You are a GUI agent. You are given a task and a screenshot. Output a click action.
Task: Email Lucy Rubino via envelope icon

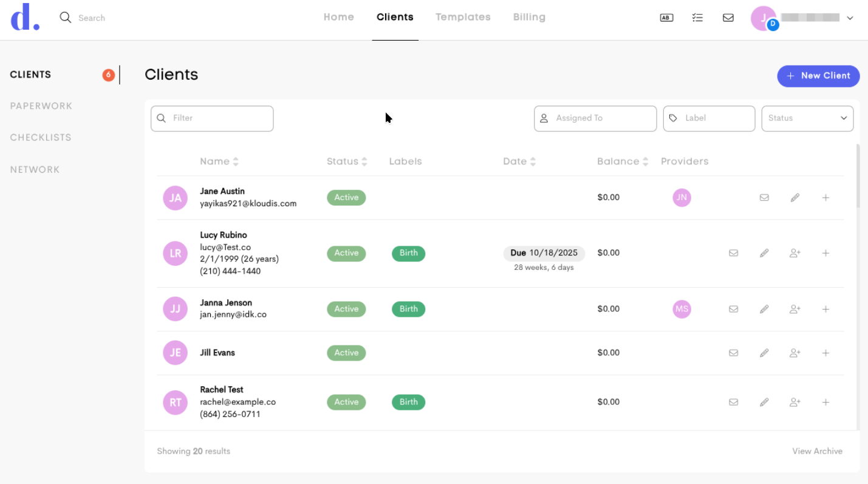[734, 253]
